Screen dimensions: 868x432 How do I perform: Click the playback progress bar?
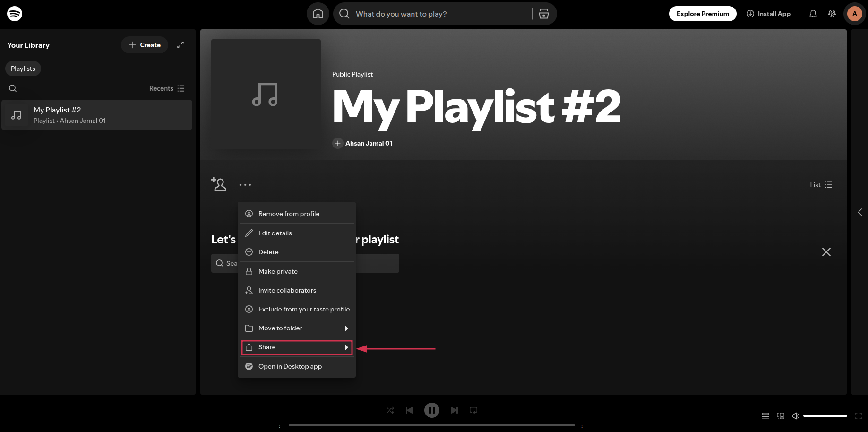point(432,425)
